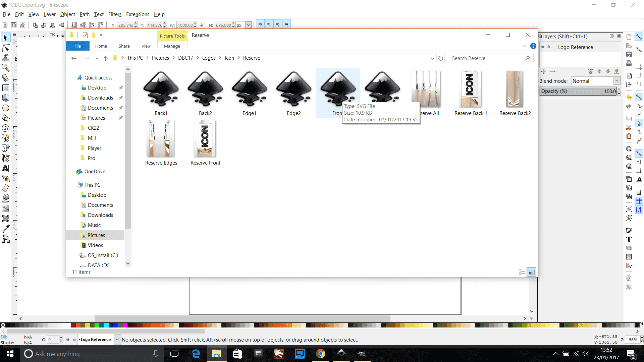Toggle visibility eye of Logo Reference layer
Screen dimensions: 644x362
point(543,47)
